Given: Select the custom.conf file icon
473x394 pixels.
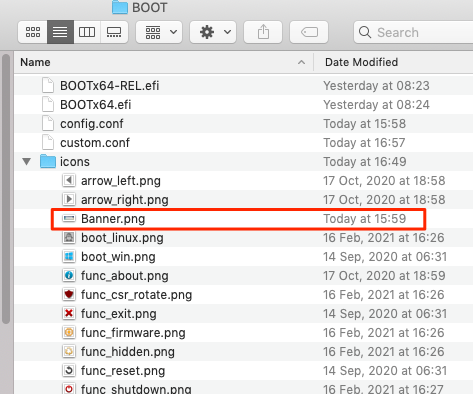Looking at the screenshot, I should click(48, 142).
